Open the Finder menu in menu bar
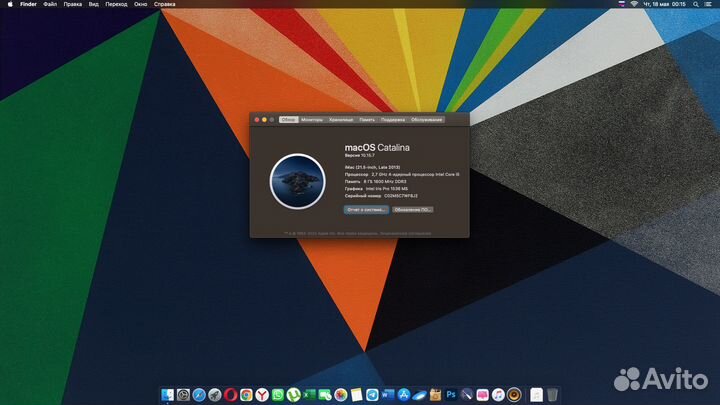The width and height of the screenshot is (720, 405). [x=28, y=4]
